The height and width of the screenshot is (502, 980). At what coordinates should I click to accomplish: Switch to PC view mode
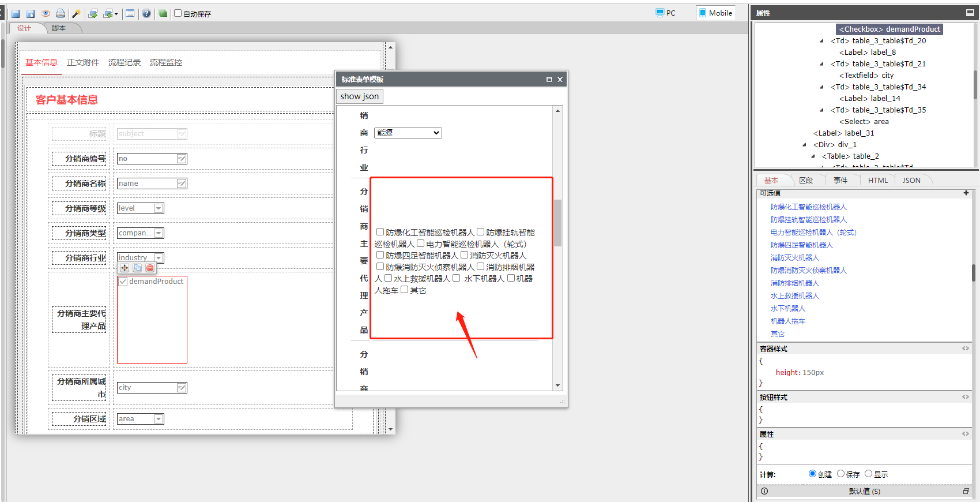click(x=665, y=13)
